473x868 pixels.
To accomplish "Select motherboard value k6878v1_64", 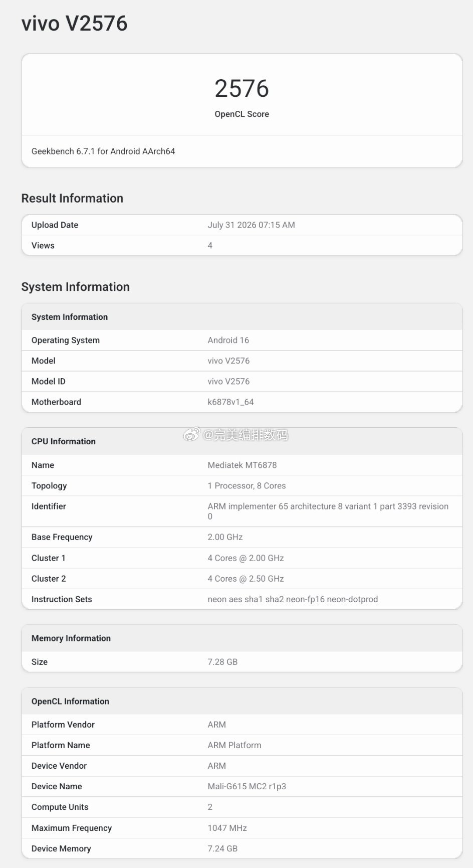I will [230, 402].
